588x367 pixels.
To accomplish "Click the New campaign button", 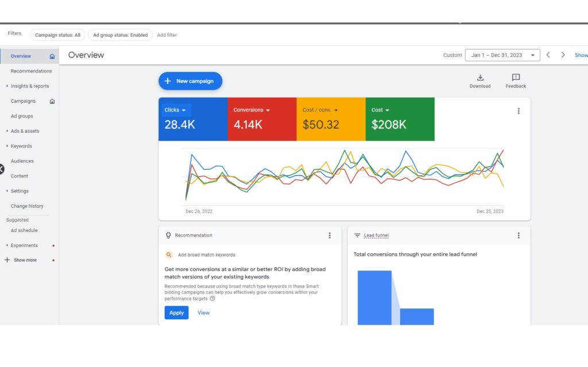I will (x=190, y=81).
